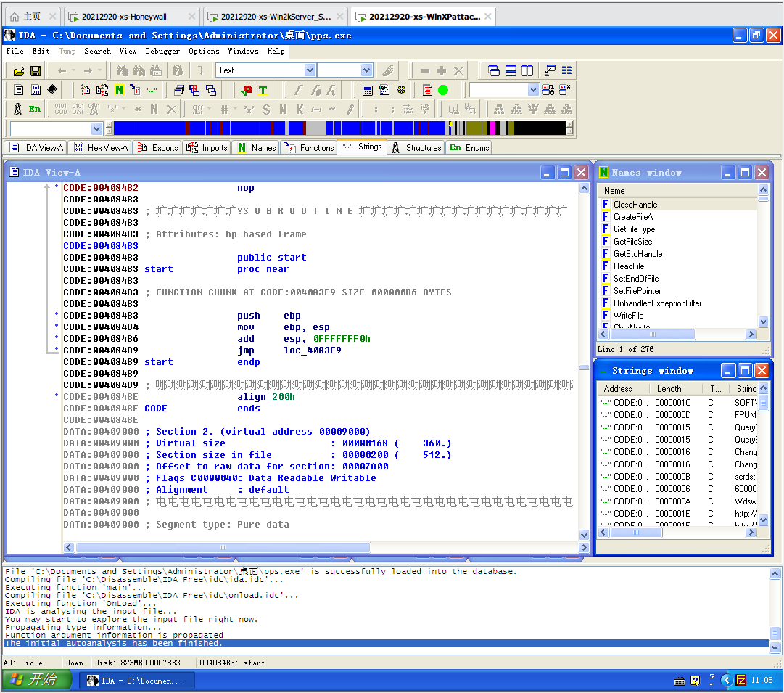Image resolution: width=784 pixels, height=693 pixels.
Task: Switch to the Exports tab
Action: point(157,147)
